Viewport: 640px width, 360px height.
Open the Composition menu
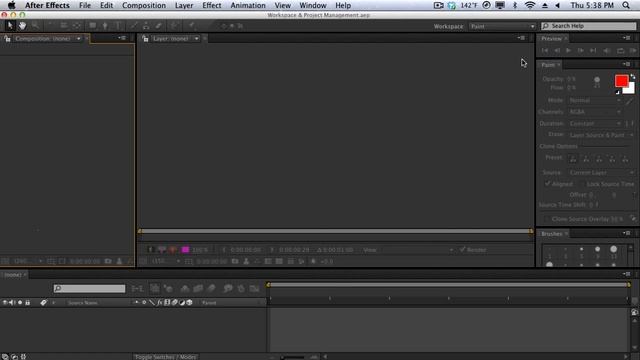coord(144,5)
